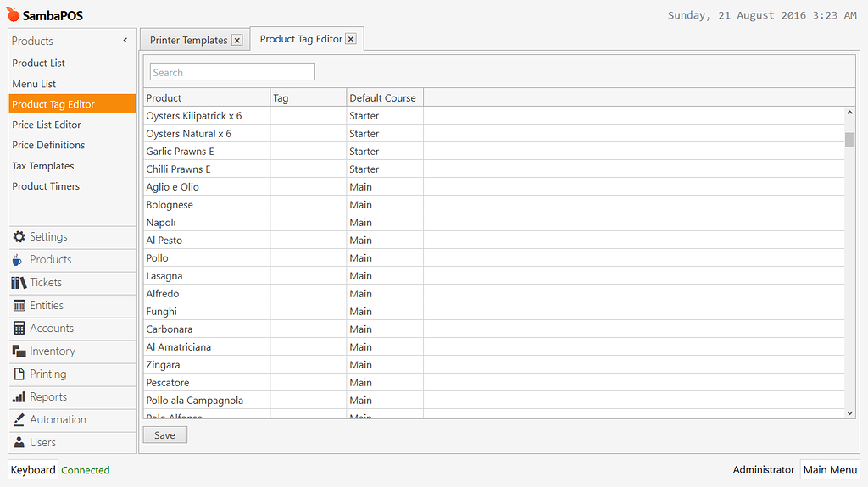Click the Reports bar chart icon

[x=19, y=397]
